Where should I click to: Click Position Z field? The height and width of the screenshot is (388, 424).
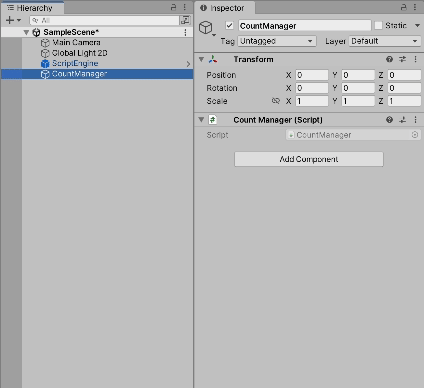tap(404, 75)
